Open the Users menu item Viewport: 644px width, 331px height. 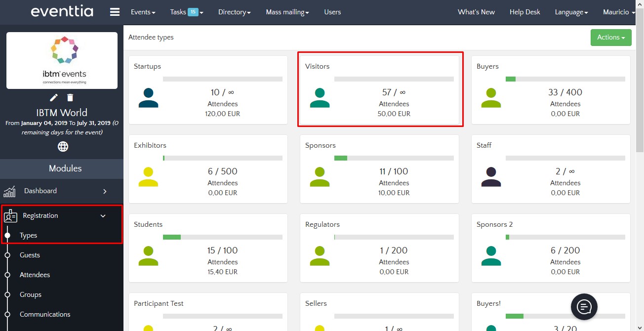click(332, 12)
